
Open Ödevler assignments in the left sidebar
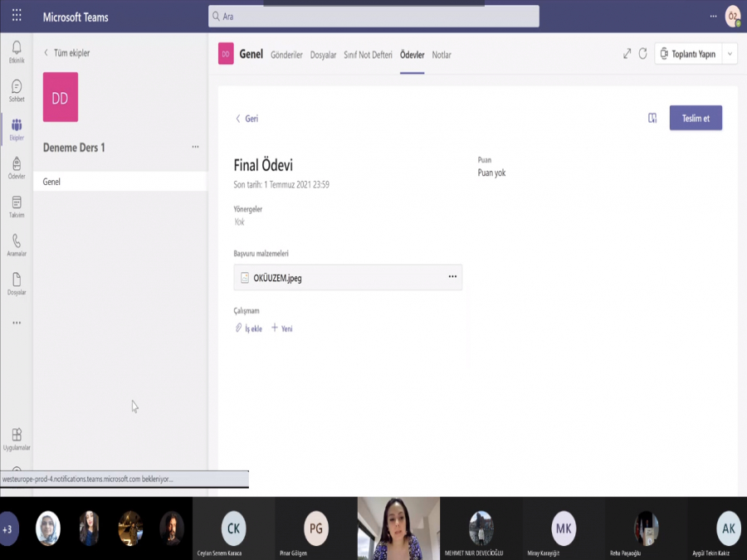point(17,168)
